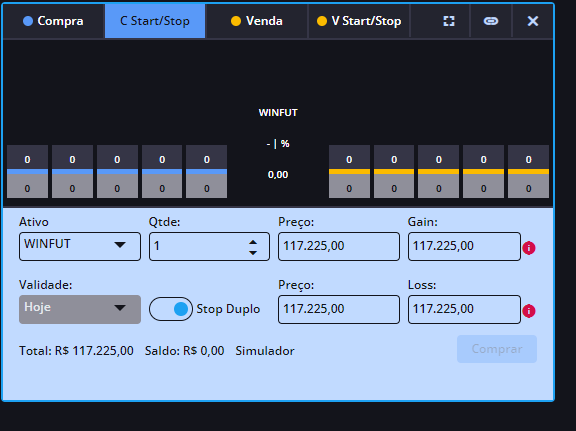576x431 pixels.
Task: Click the "- | %" variation text
Action: click(x=278, y=144)
